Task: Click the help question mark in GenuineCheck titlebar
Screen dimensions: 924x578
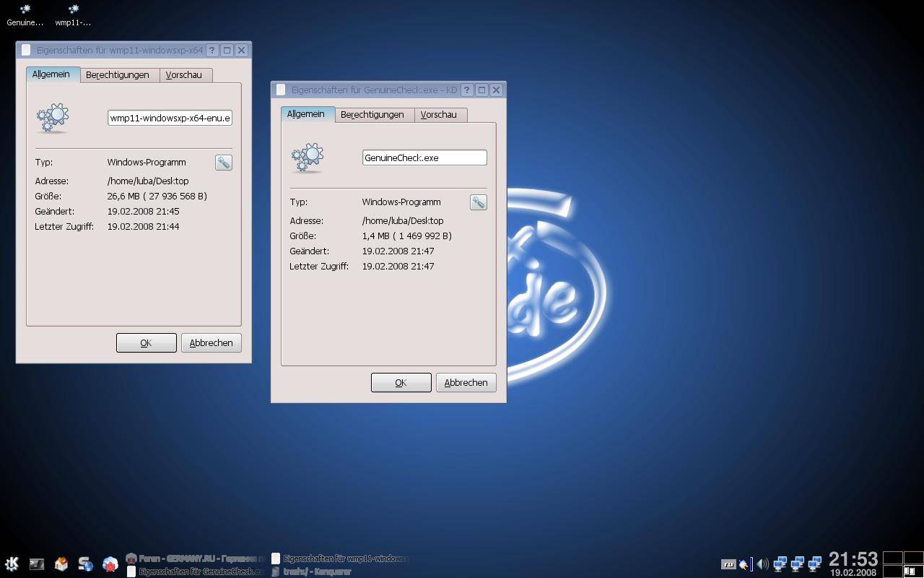Action: pos(467,90)
